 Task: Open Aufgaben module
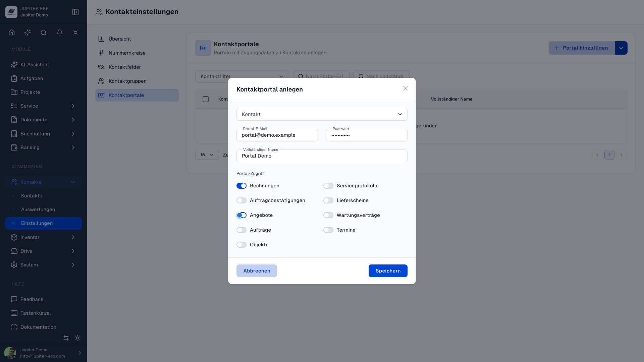pyautogui.click(x=44, y=78)
